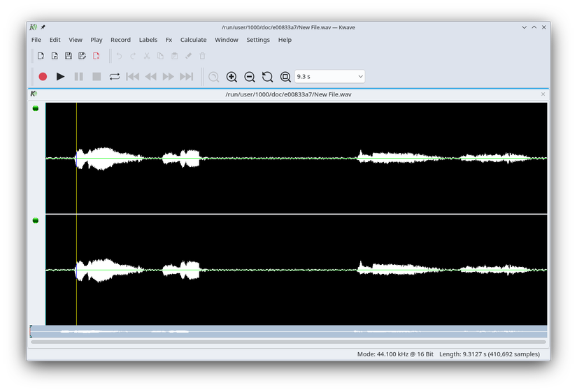Open the Help menu
This screenshot has width=577, height=392.
tap(285, 40)
